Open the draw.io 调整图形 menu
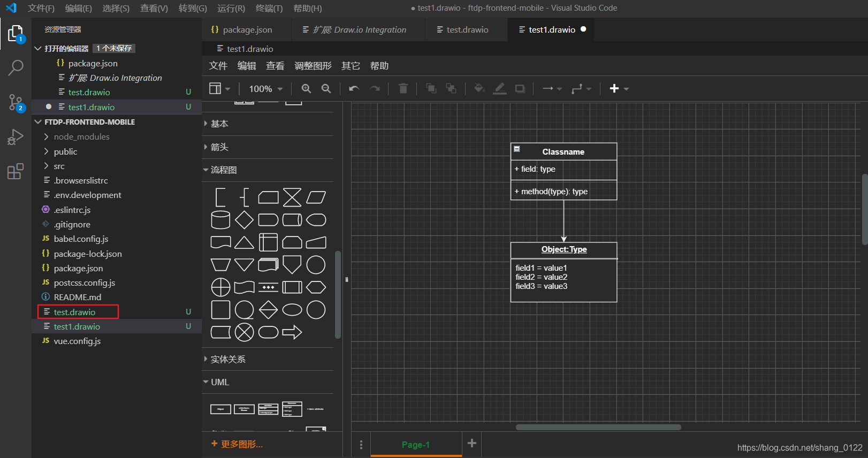868x458 pixels. pos(313,66)
